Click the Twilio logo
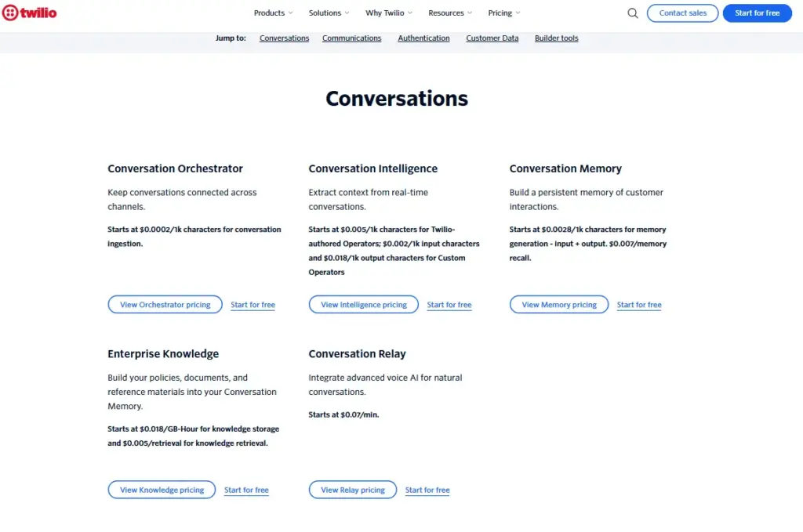Viewport: 803px width, 532px height. pyautogui.click(x=29, y=13)
